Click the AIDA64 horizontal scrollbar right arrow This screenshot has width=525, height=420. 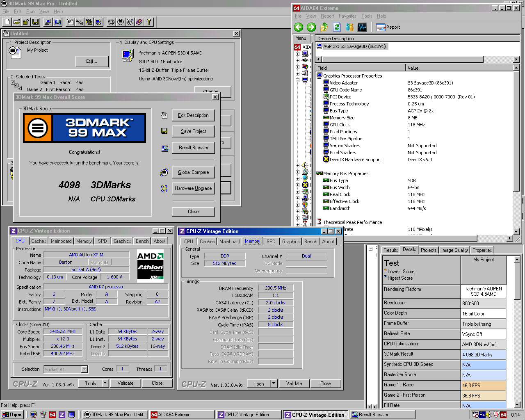tap(510, 238)
